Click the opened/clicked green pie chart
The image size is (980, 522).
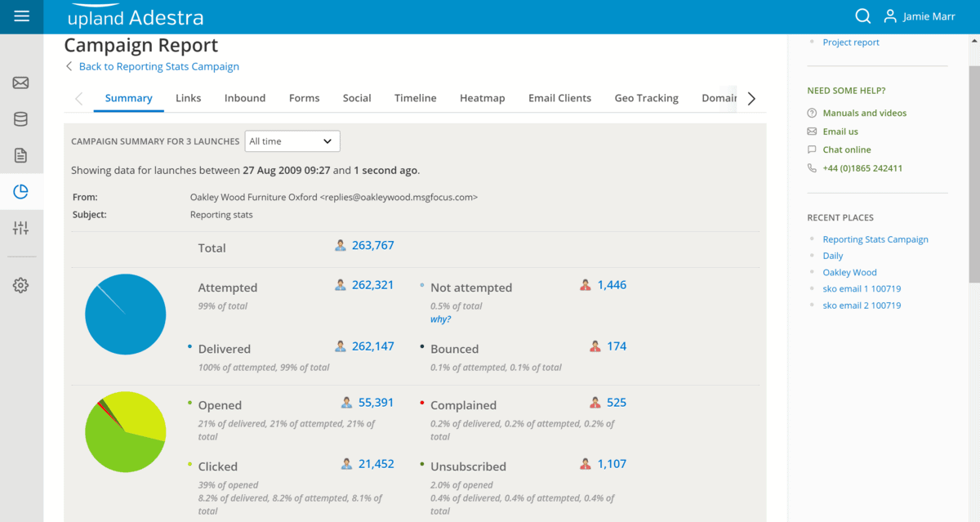pos(126,431)
